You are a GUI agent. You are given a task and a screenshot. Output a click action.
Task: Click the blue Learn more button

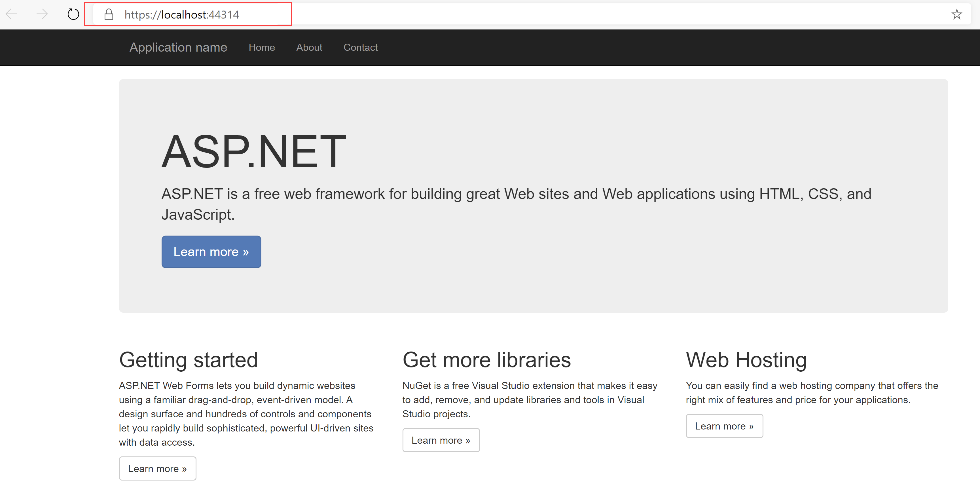pos(211,252)
